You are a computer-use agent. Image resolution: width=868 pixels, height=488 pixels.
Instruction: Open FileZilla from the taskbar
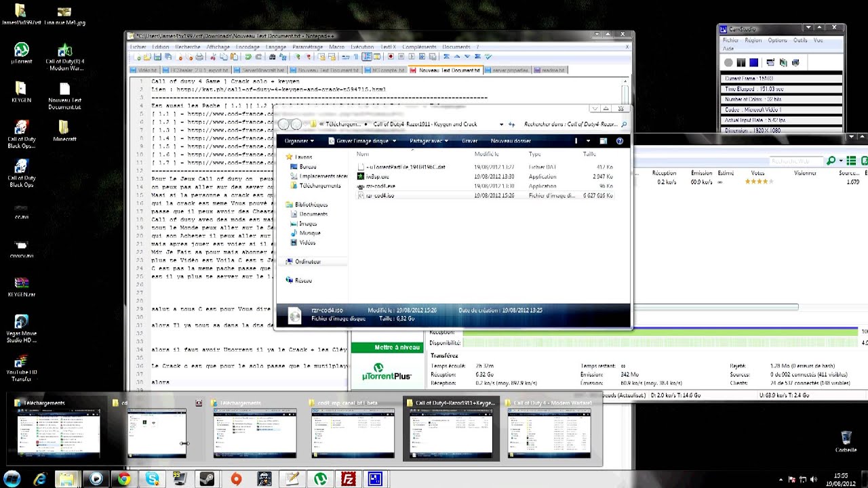point(349,479)
